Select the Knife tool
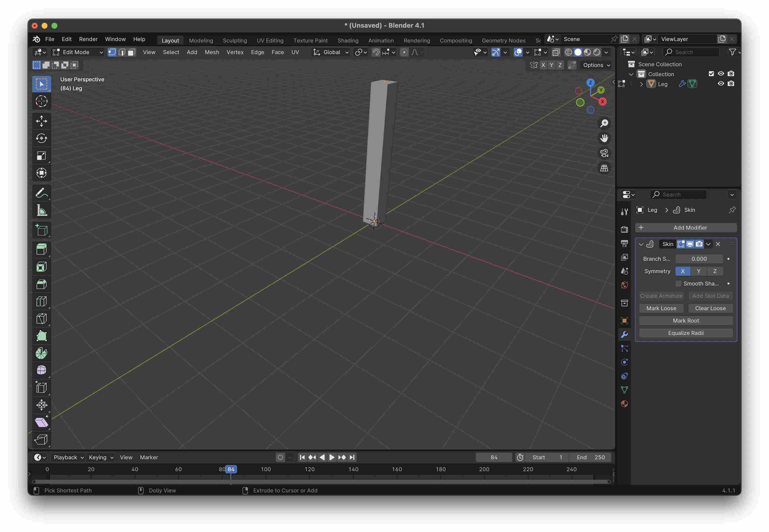This screenshot has height=532, width=769. [41, 319]
